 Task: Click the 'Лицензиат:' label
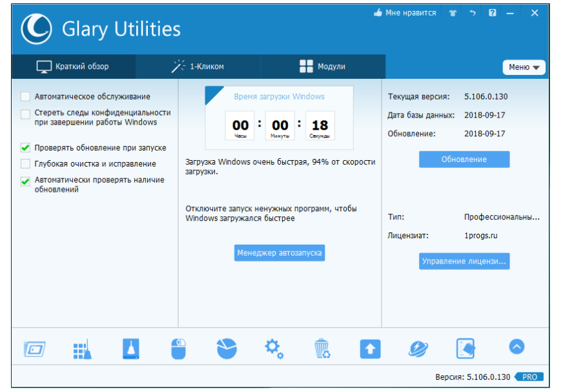[408, 236]
